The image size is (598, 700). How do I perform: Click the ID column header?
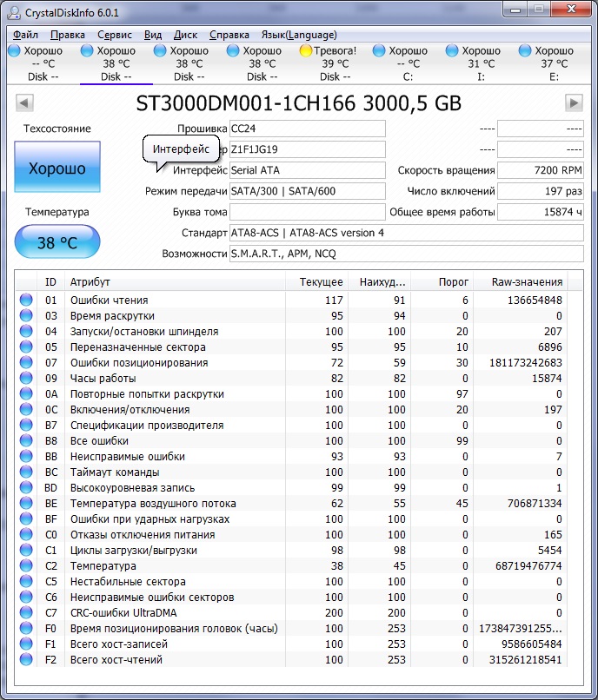tap(50, 282)
